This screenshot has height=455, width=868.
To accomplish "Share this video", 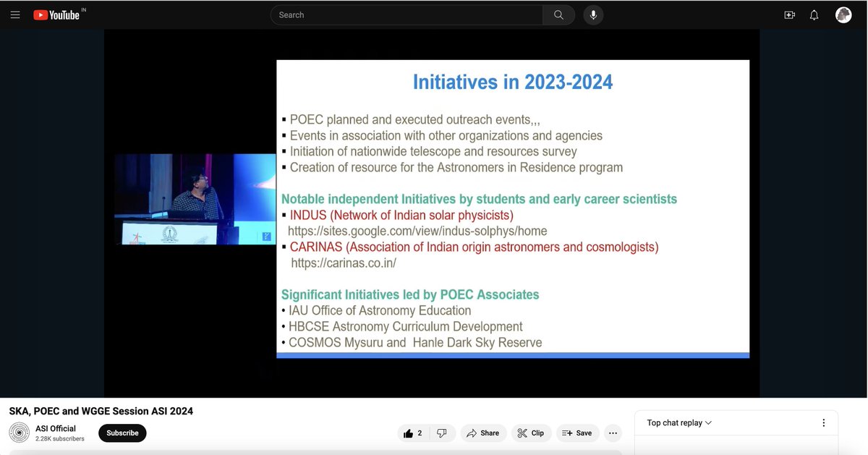I will (483, 433).
